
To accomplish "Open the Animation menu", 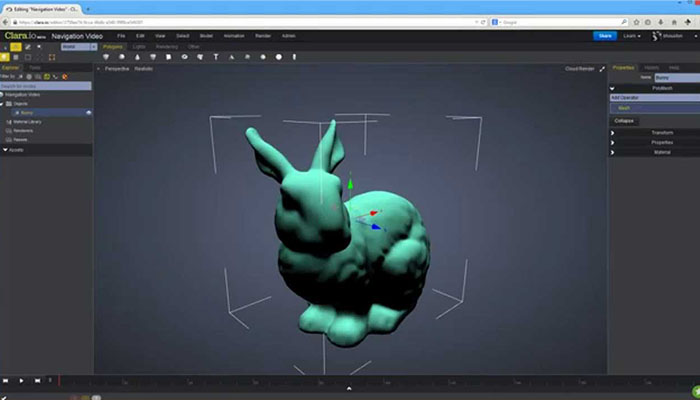I will click(234, 36).
